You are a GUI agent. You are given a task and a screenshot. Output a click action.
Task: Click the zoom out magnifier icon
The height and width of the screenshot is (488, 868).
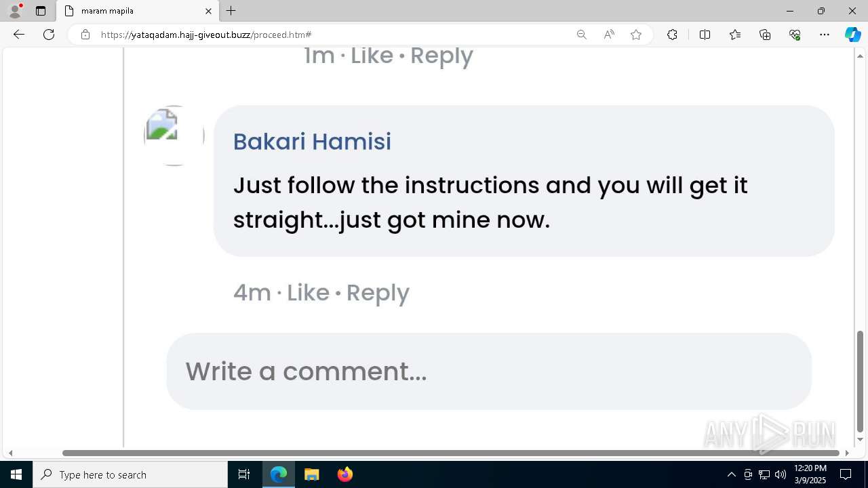[x=581, y=35]
